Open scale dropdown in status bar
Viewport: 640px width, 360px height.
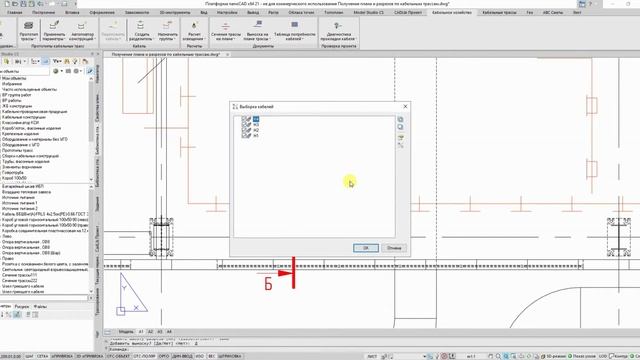click(471, 356)
